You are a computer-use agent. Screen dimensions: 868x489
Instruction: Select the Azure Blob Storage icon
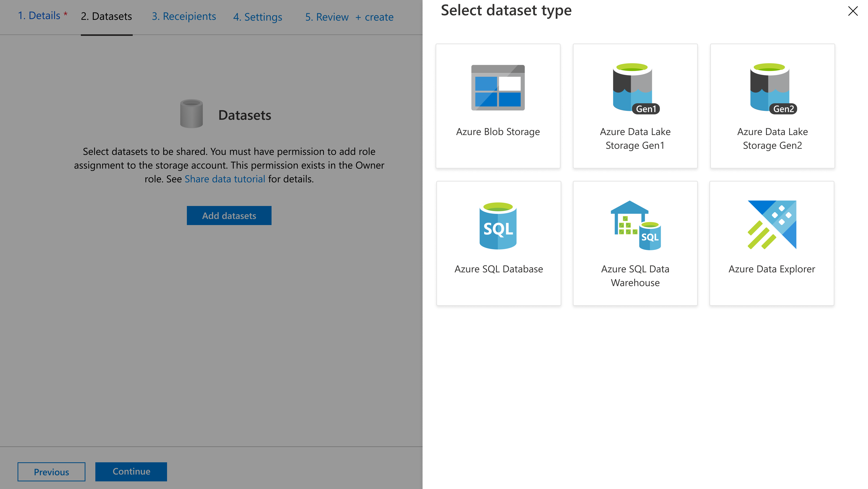(x=498, y=88)
